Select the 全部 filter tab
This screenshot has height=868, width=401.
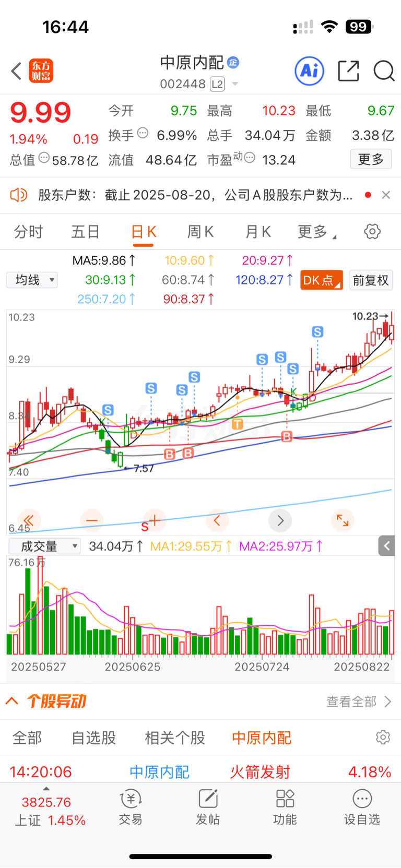tap(27, 738)
